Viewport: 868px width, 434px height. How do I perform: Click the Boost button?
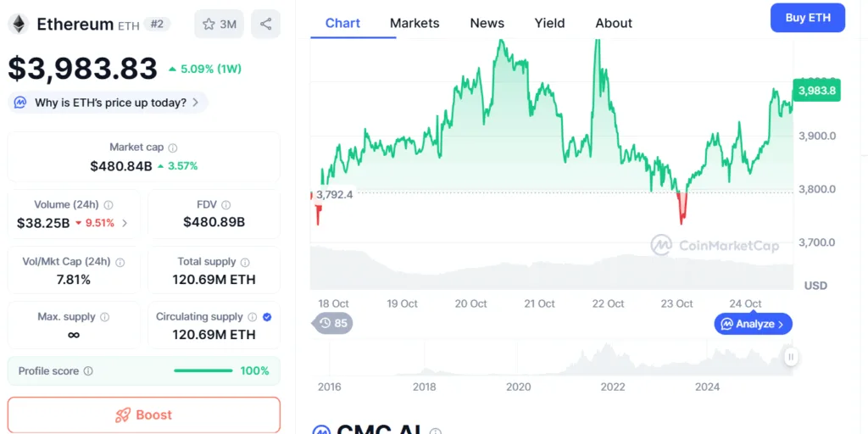pyautogui.click(x=143, y=415)
